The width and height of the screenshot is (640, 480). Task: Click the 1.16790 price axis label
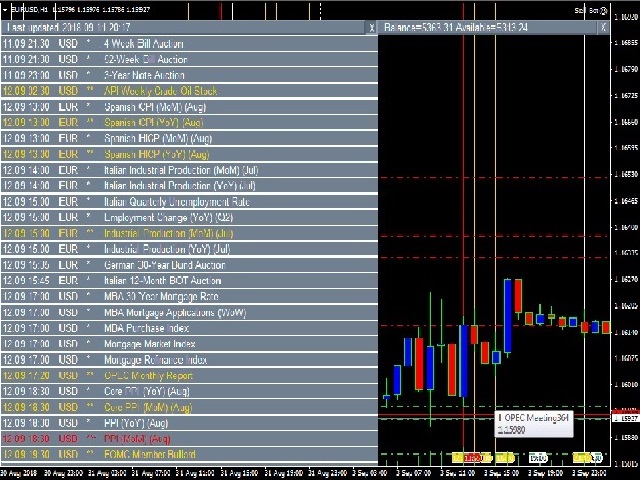pyautogui.click(x=627, y=69)
